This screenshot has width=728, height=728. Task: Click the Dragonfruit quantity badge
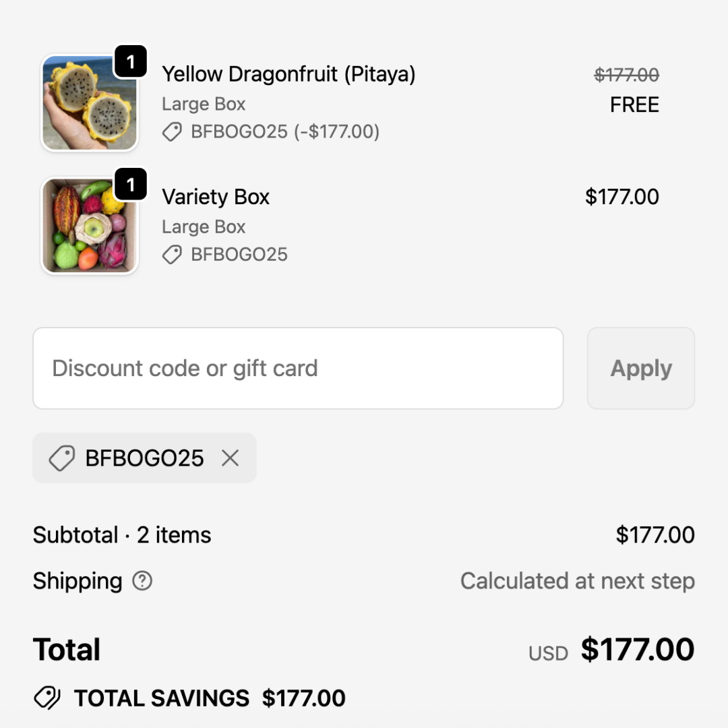pyautogui.click(x=131, y=63)
